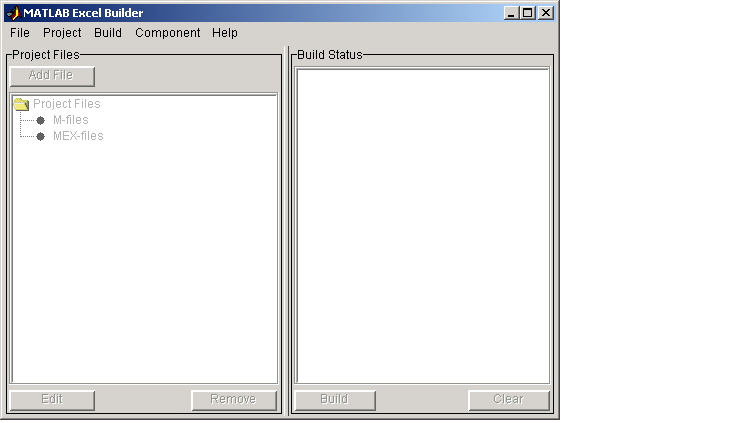Select the MEX-files tree node
Image resolution: width=740 pixels, height=423 pixels.
coord(78,136)
